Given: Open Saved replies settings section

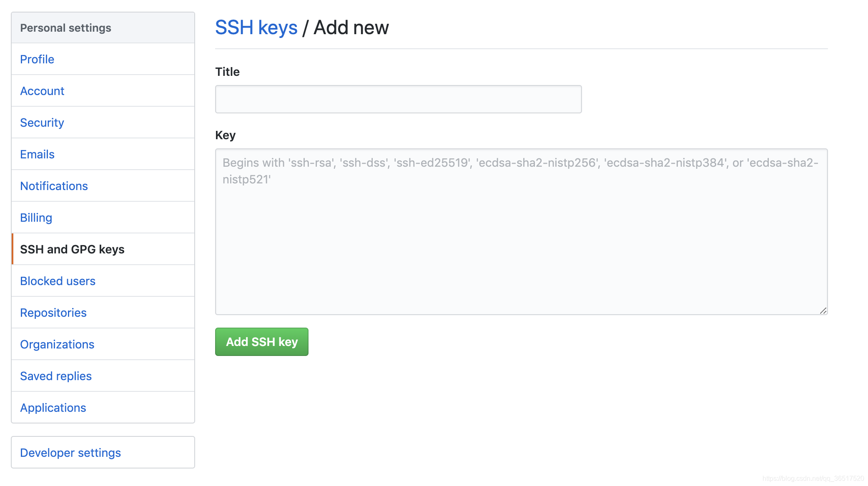Looking at the screenshot, I should tap(55, 376).
